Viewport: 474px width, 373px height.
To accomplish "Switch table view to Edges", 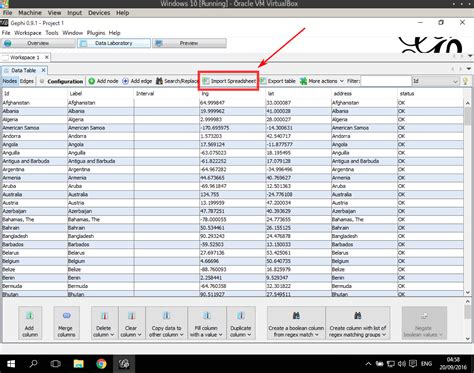I will click(27, 81).
